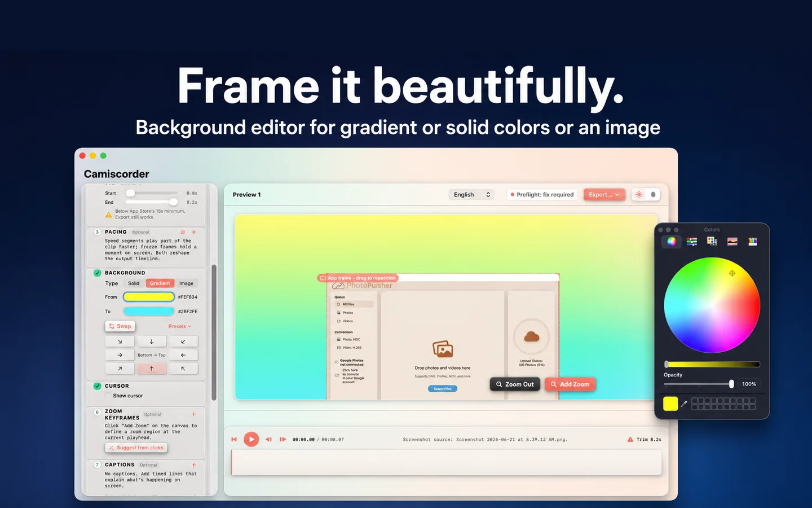Step back one frame
Screen dimensions: 812x508
pos(268,439)
